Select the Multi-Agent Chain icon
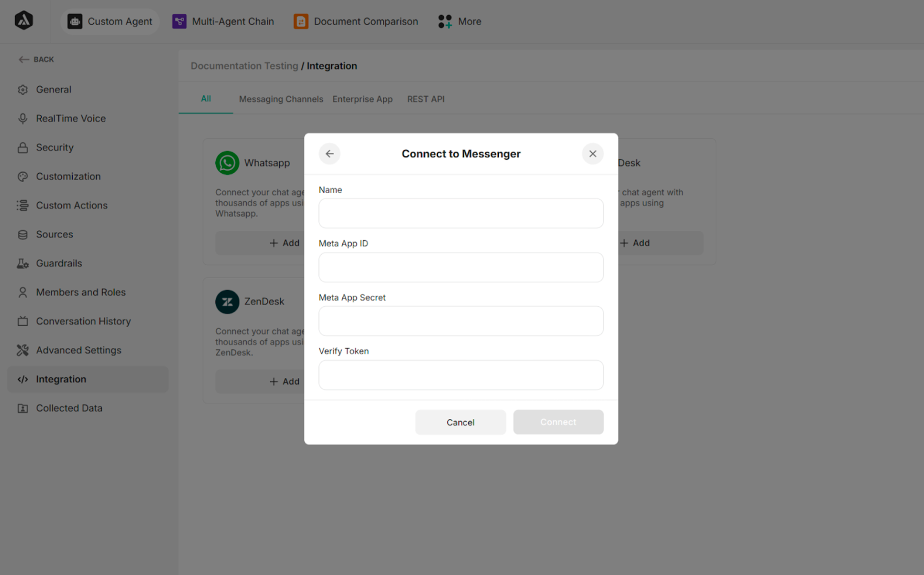 point(179,21)
